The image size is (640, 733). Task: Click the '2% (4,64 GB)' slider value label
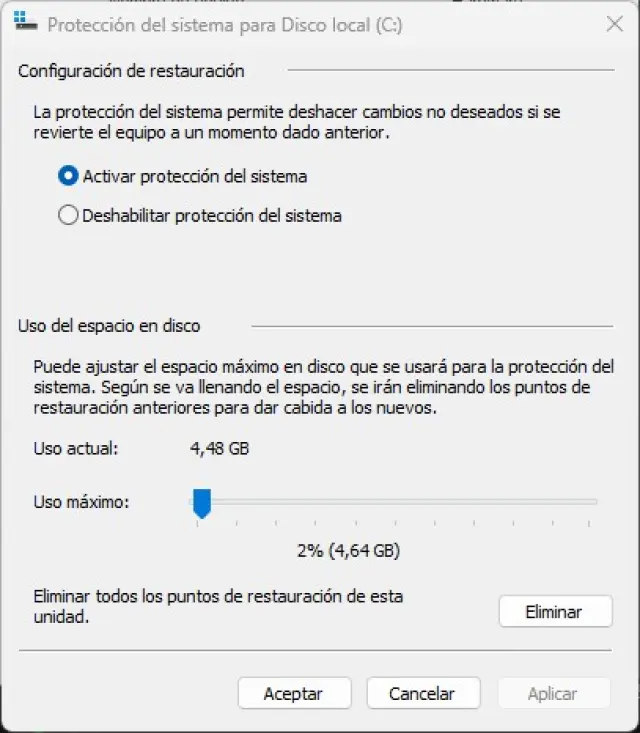pos(349,550)
